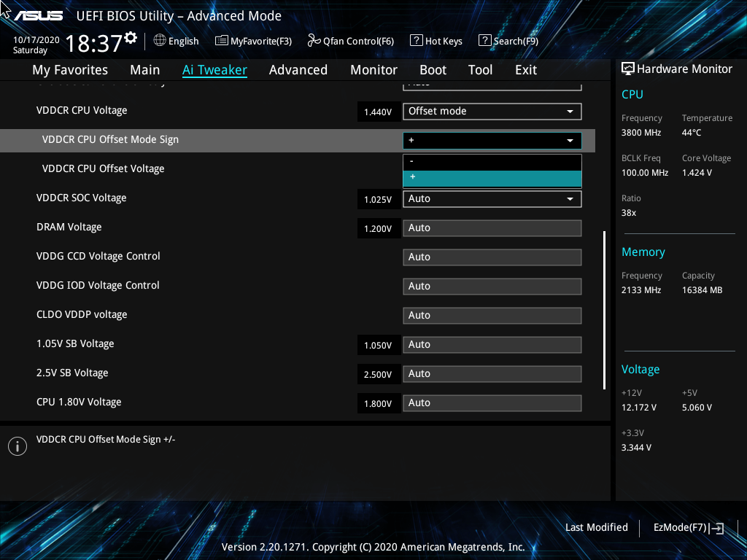Click the Search question-mark icon
Image resolution: width=747 pixels, height=560 pixels.
(484, 41)
